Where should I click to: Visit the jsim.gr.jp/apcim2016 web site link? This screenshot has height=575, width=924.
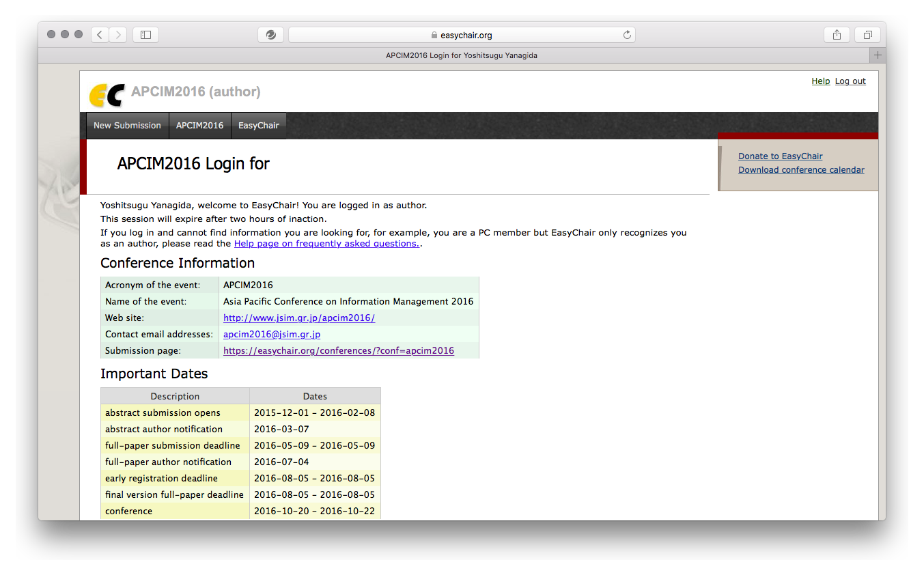(x=299, y=318)
